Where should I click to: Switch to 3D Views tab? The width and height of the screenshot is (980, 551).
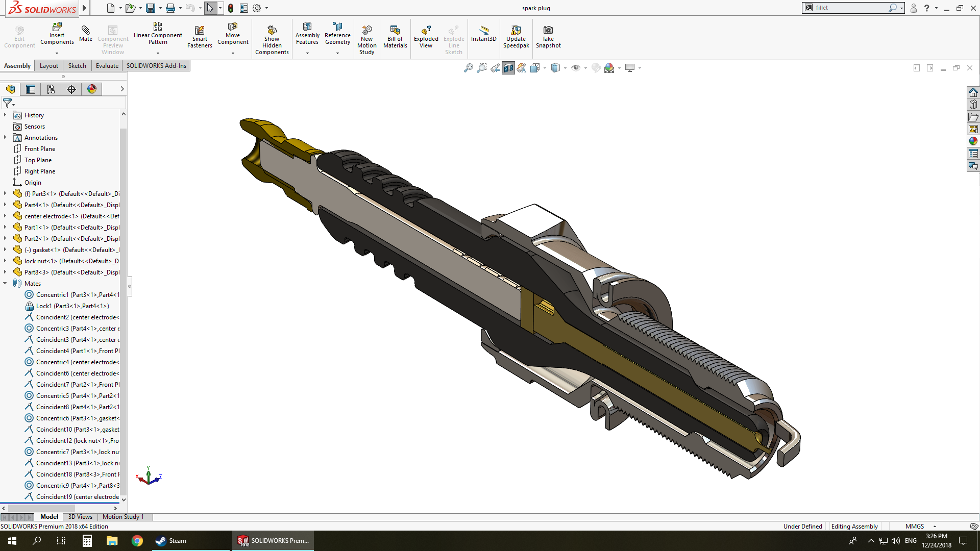click(80, 517)
